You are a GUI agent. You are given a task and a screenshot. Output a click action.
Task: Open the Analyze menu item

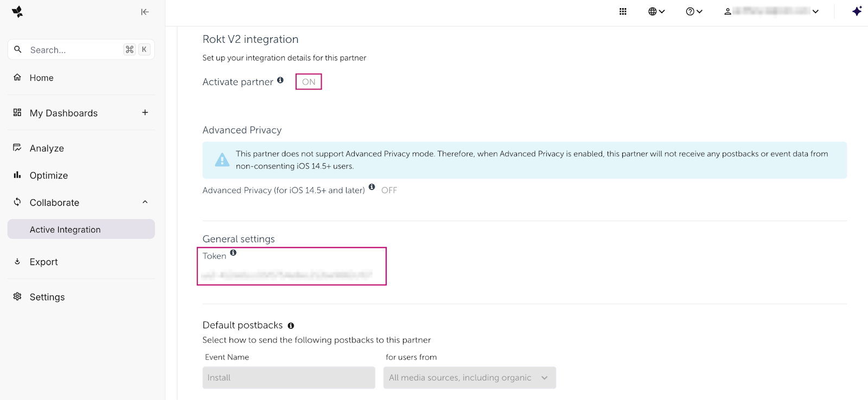tap(47, 149)
